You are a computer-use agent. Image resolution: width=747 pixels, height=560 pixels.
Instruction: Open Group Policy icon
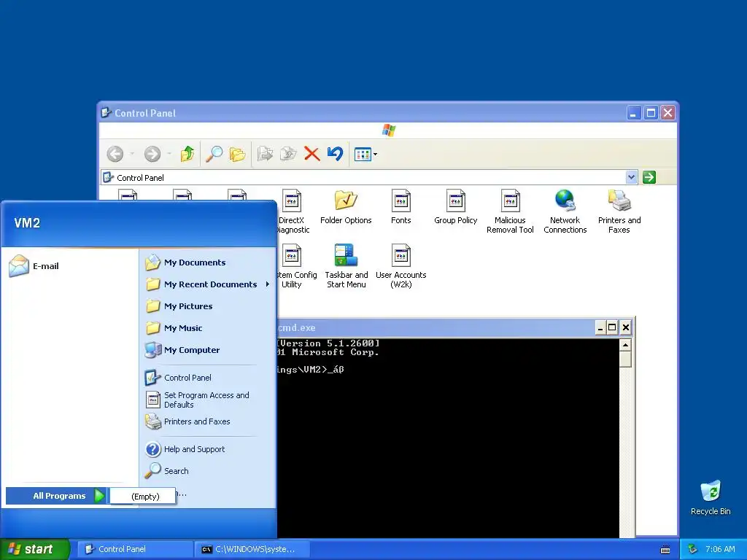click(455, 207)
